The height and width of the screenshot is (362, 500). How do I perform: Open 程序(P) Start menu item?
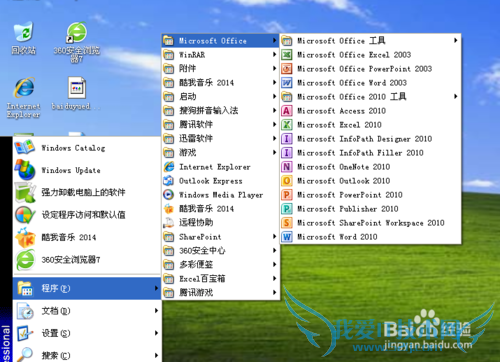[87, 288]
